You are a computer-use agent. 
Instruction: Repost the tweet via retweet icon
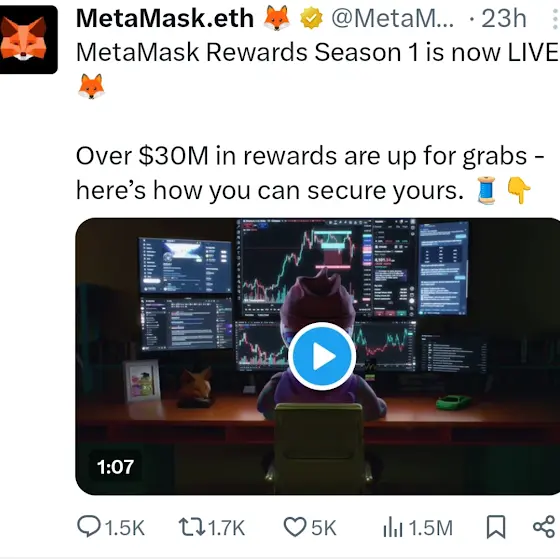click(191, 527)
